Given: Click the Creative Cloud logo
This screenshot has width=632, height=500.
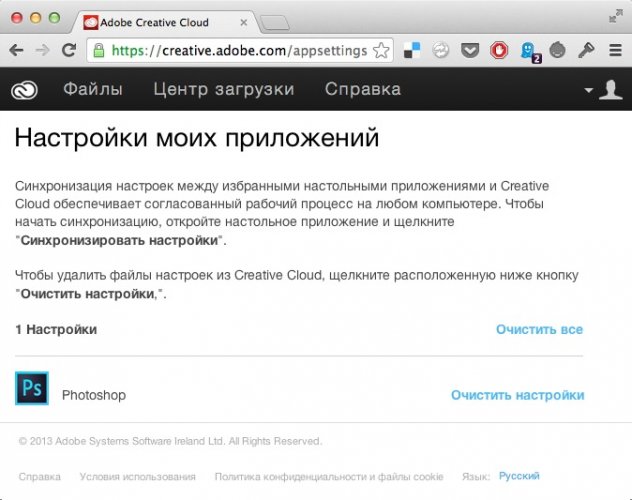Looking at the screenshot, I should pyautogui.click(x=24, y=89).
